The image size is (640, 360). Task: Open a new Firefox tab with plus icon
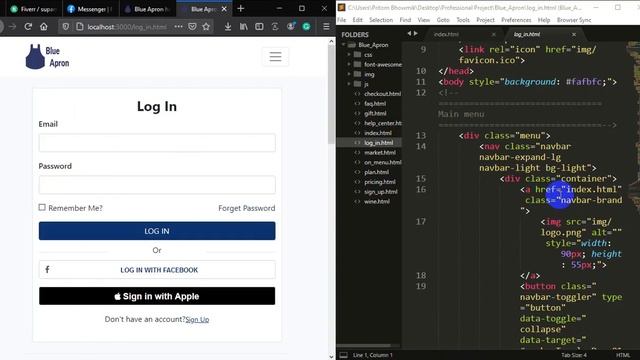click(x=240, y=9)
